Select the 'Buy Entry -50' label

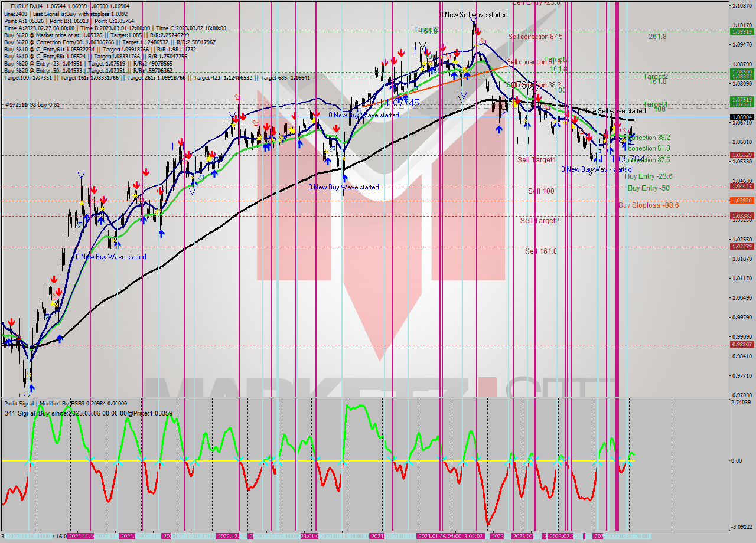click(649, 188)
